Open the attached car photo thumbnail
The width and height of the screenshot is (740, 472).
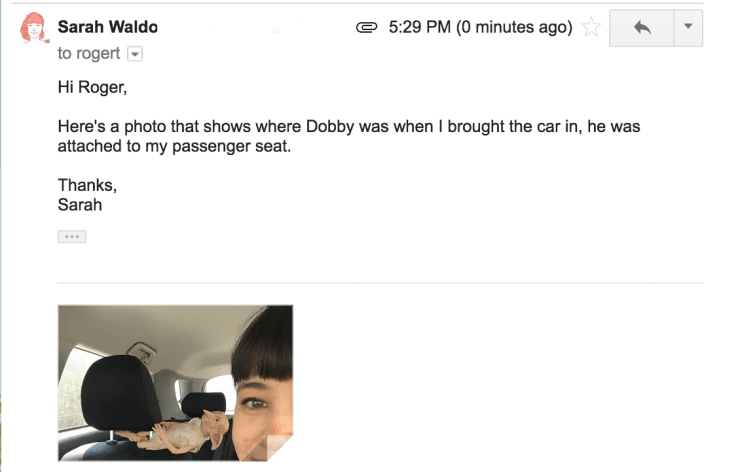click(175, 383)
